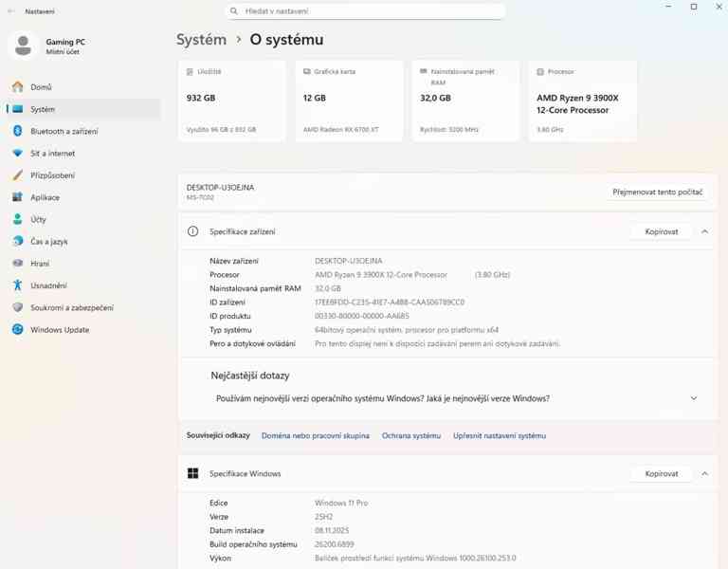Viewport: 728px width, 569px height.
Task: Click the back arrow next to Nastavení
Action: 10,11
